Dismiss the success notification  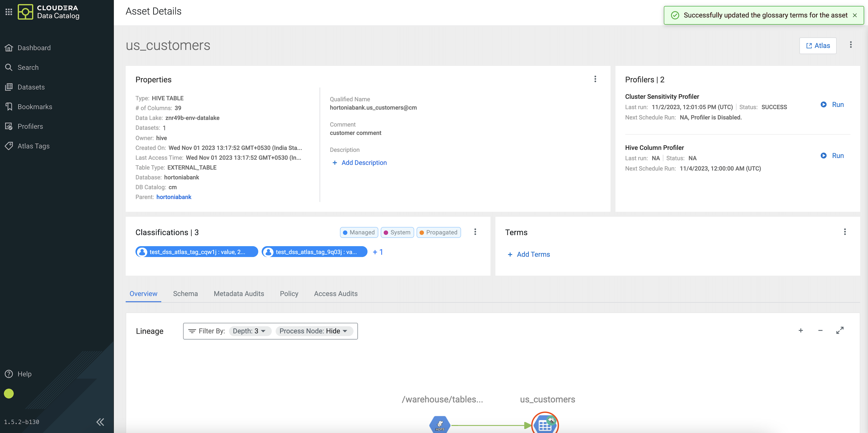855,15
